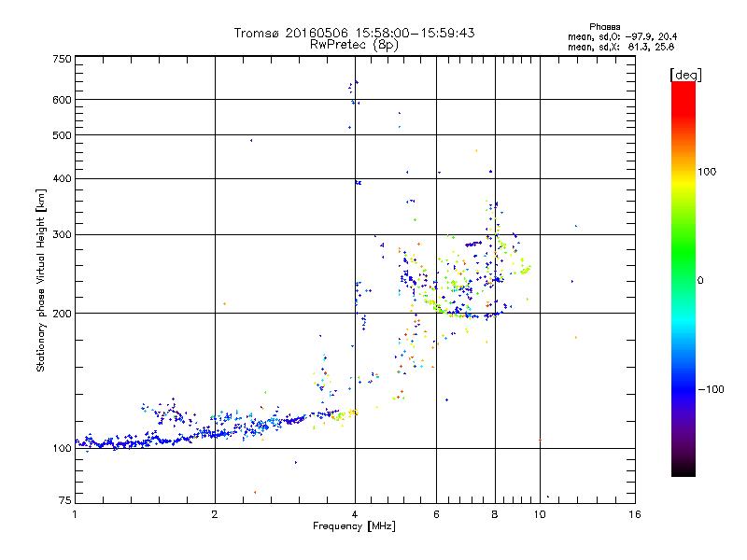Click the 500 y-axis tick label

click(62, 135)
